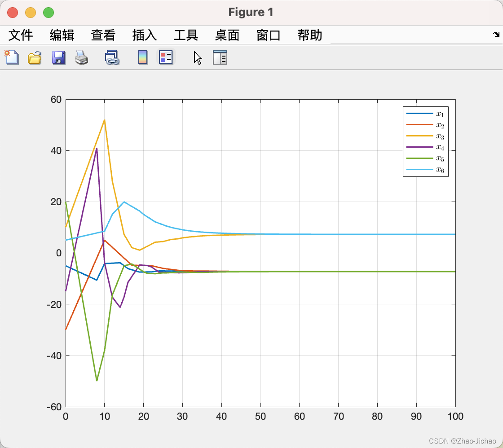
Task: Save the figure with floppy disk icon
Action: 58,58
